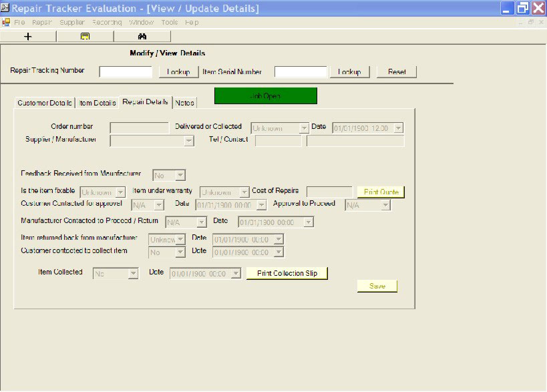547x392 pixels.
Task: Switch to the Notes tab
Action: pyautogui.click(x=184, y=103)
